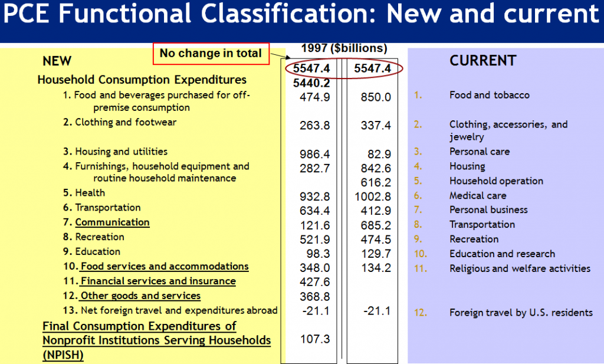The height and width of the screenshot is (364, 604).
Task: Click the 1997 ($billions) label
Action: (343, 48)
